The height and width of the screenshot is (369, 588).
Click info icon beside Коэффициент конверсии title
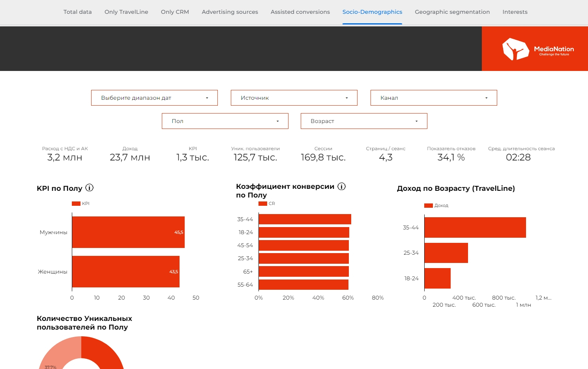[x=342, y=186]
